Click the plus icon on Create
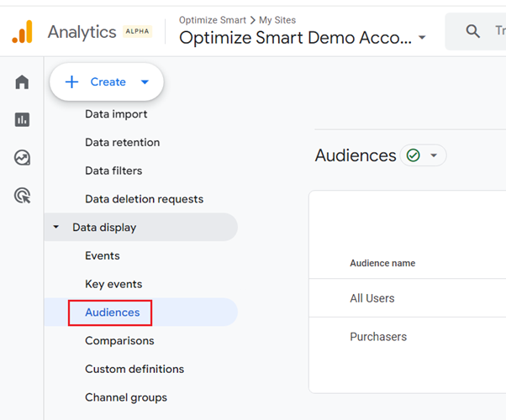This screenshot has height=420, width=506. pos(71,82)
